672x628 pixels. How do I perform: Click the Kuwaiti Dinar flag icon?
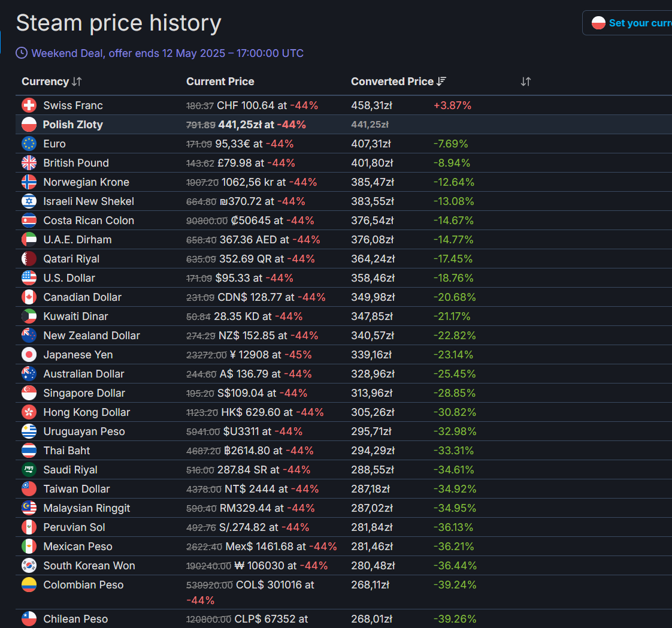pyautogui.click(x=29, y=316)
